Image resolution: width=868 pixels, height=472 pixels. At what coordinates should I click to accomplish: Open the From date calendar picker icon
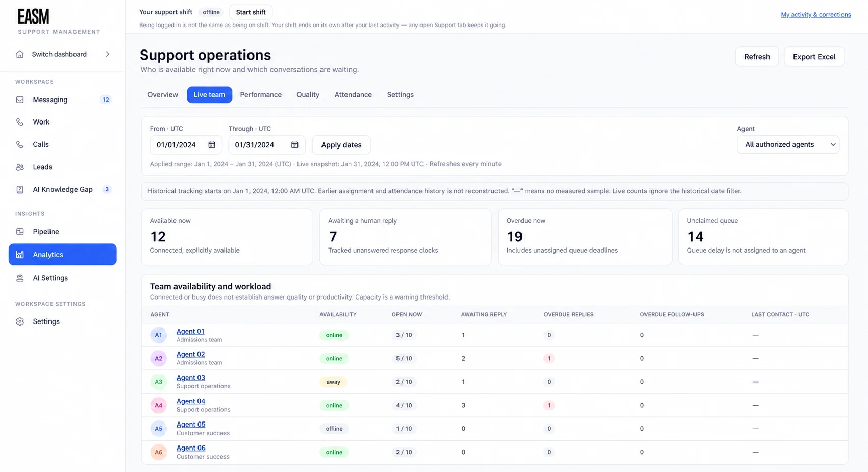212,145
